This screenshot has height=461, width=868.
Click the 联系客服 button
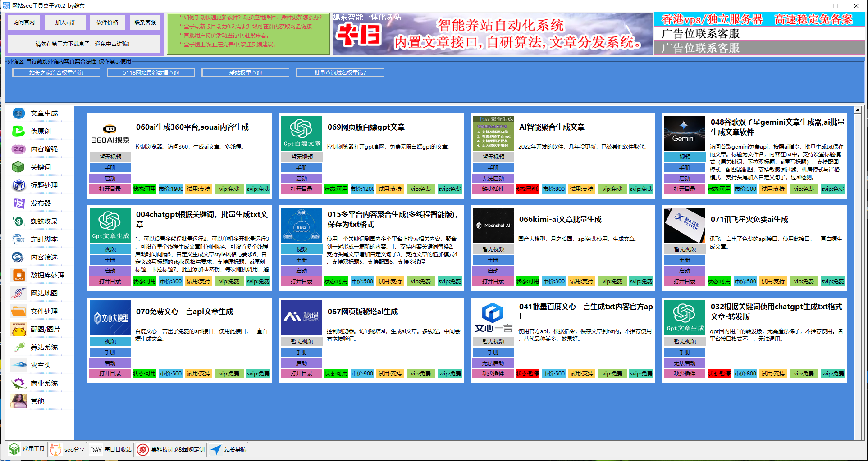[145, 22]
